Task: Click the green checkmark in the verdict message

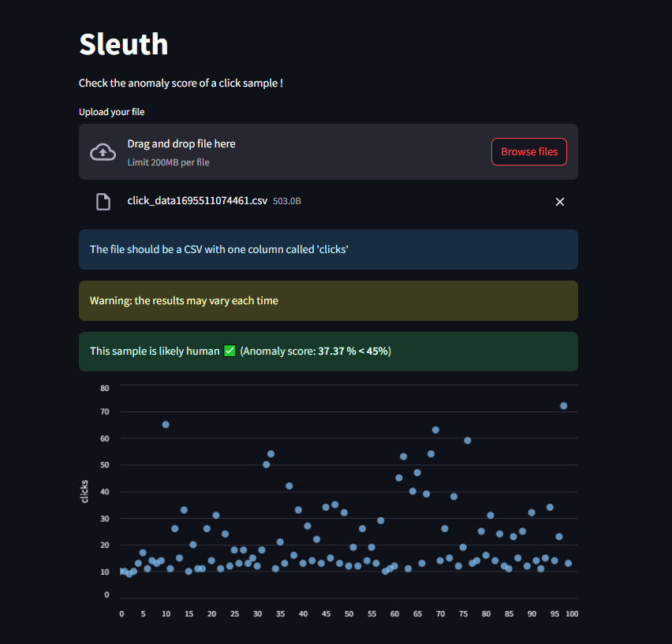Action: point(230,350)
